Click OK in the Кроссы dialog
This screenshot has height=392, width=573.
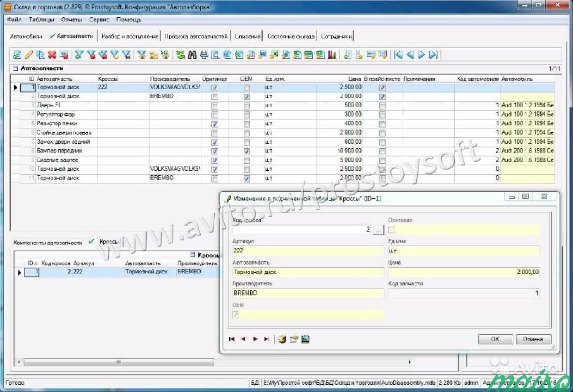coord(495,339)
